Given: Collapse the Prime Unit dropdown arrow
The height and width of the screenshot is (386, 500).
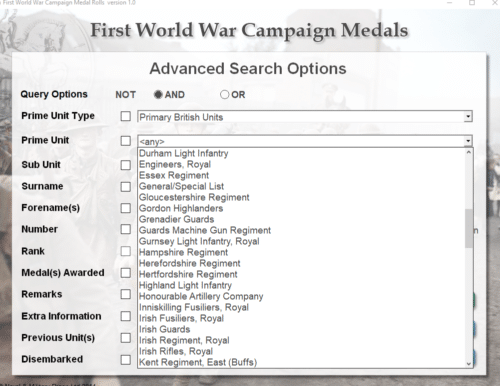Looking at the screenshot, I should click(468, 141).
